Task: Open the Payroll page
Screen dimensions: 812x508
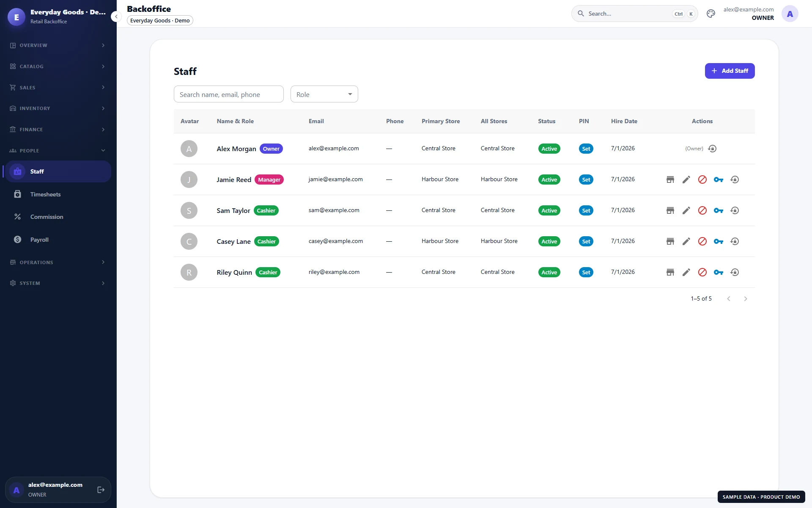Action: coord(58,240)
